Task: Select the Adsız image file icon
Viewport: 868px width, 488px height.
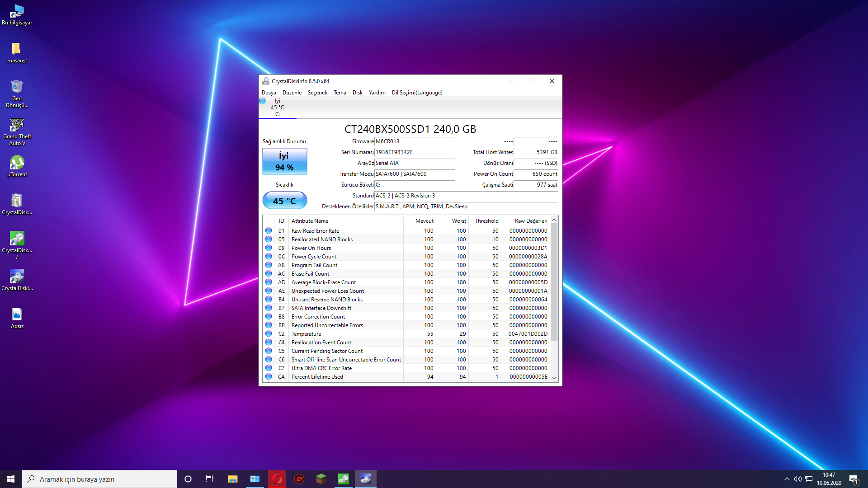Action: tap(17, 318)
